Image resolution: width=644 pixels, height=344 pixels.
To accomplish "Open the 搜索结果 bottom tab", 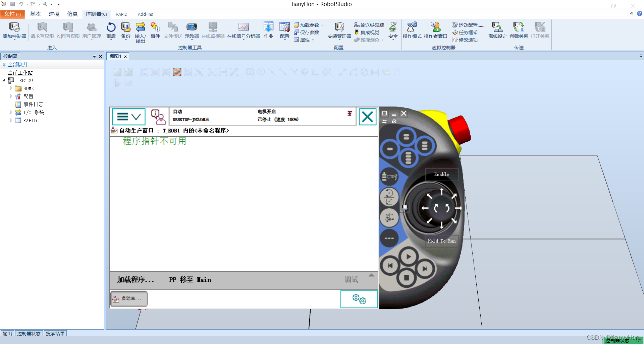I will click(x=55, y=334).
